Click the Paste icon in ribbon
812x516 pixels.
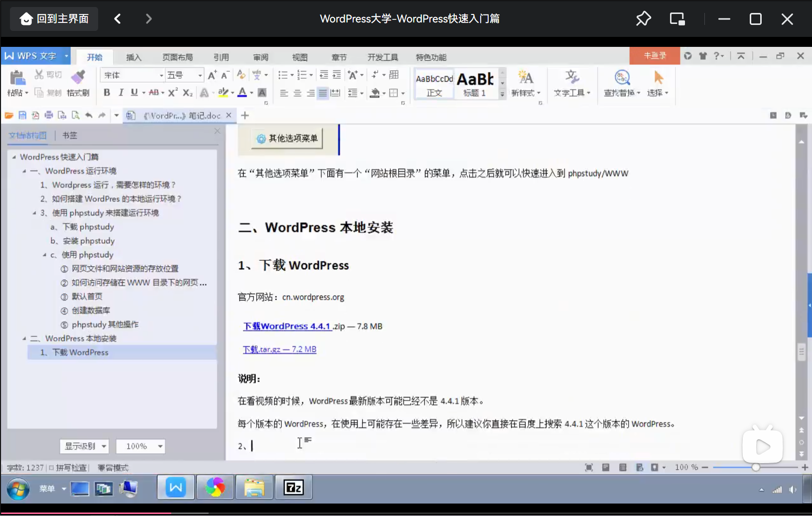[17, 78]
